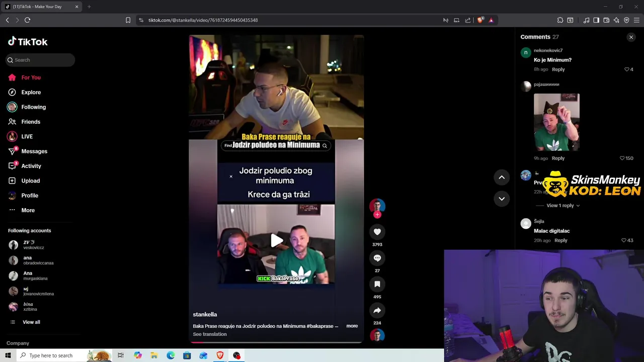Image resolution: width=644 pixels, height=362 pixels.
Task: Expand View 1 reply
Action: 563,205
